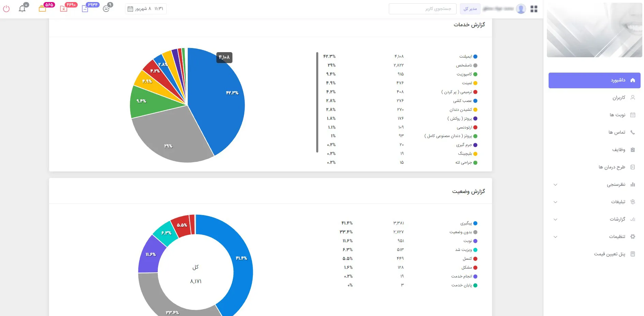Go to نوبت ها in the sidebar

pos(617,115)
